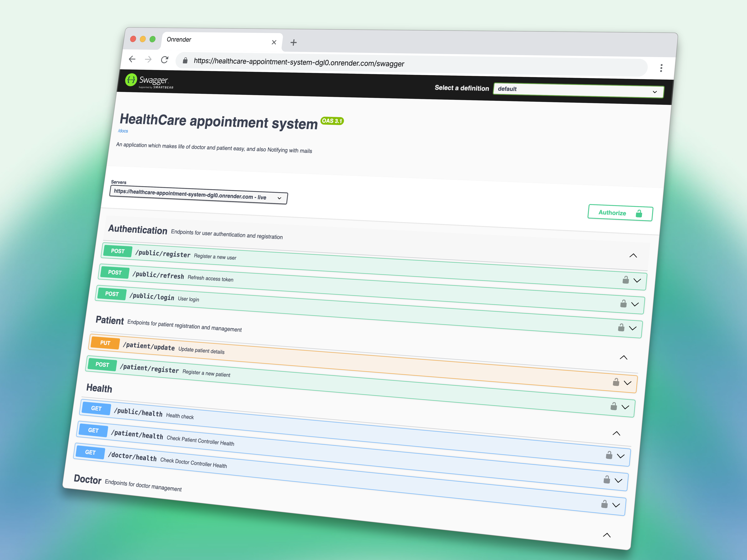Click the /patient/update path text

click(x=149, y=346)
